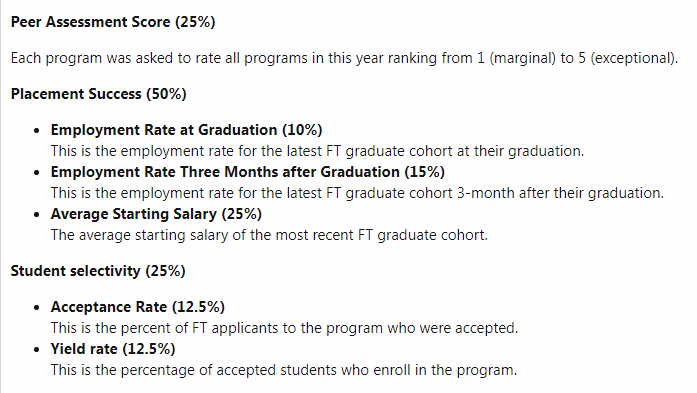
Task: Click the average starting salary description text
Action: point(269,235)
